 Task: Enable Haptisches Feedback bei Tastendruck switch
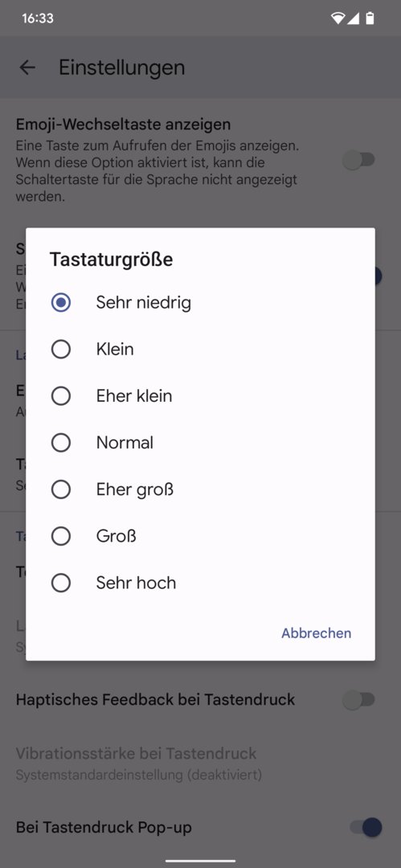click(359, 700)
